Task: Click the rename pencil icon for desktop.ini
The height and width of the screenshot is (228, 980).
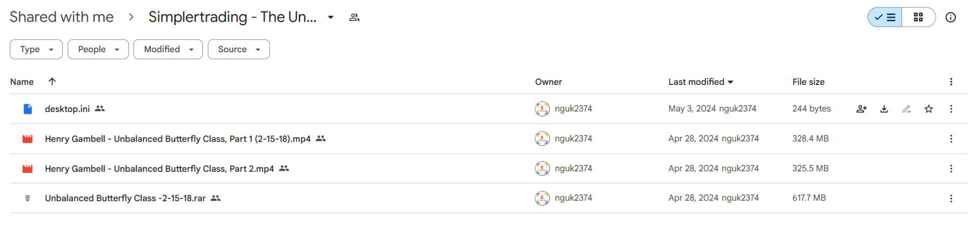Action: 907,109
